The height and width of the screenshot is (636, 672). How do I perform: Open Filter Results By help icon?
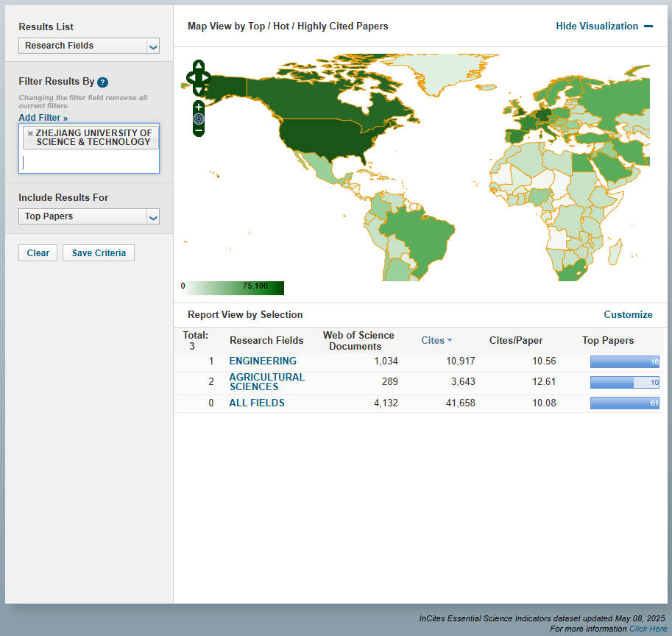coord(103,82)
